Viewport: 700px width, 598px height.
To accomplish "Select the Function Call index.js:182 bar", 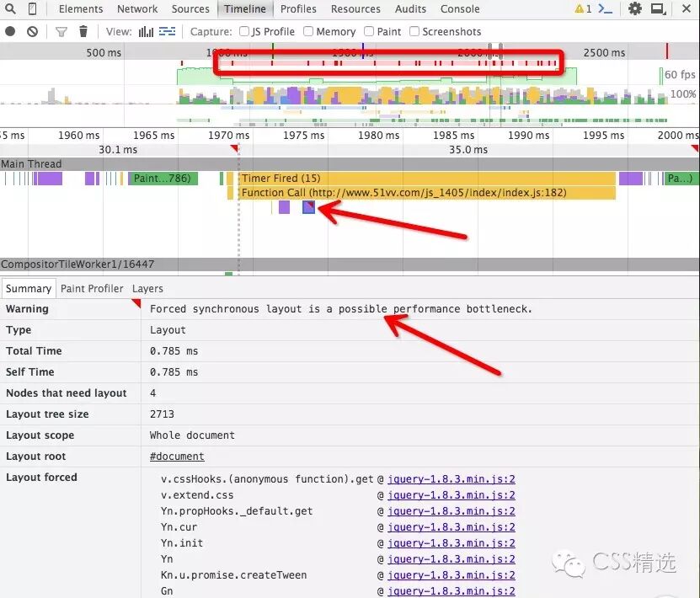I will pyautogui.click(x=427, y=193).
